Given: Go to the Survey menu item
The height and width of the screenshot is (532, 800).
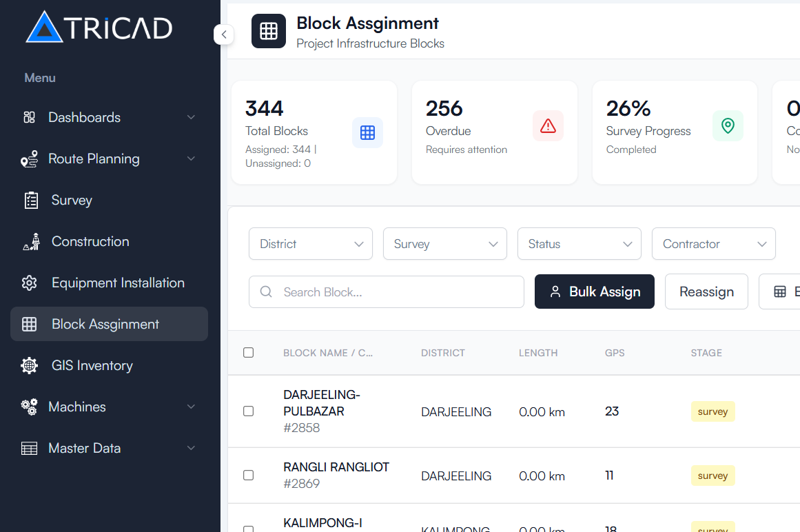Looking at the screenshot, I should 72,200.
